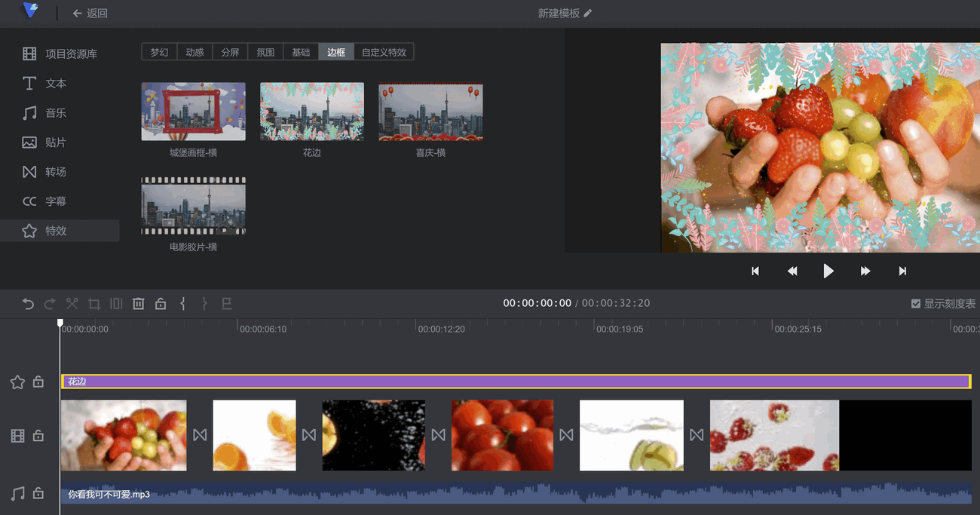980x515 pixels.
Task: Open the transition before the falling strawberries clip
Action: pos(697,435)
